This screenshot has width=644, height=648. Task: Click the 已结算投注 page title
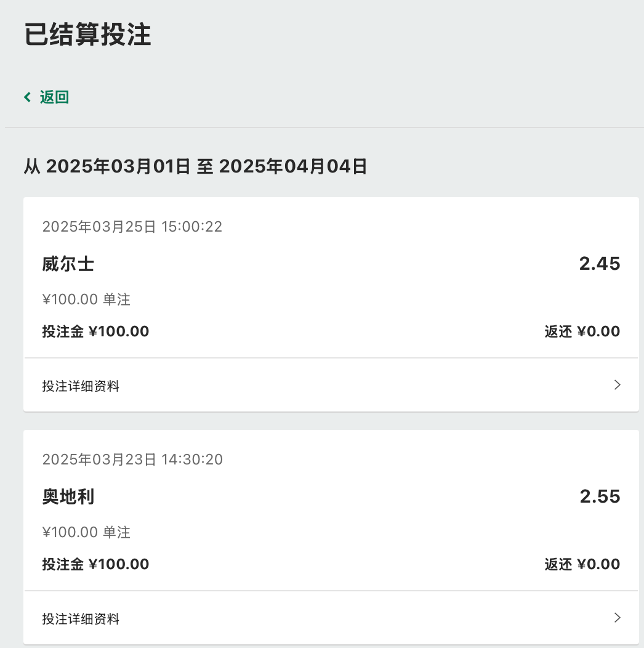click(x=87, y=35)
